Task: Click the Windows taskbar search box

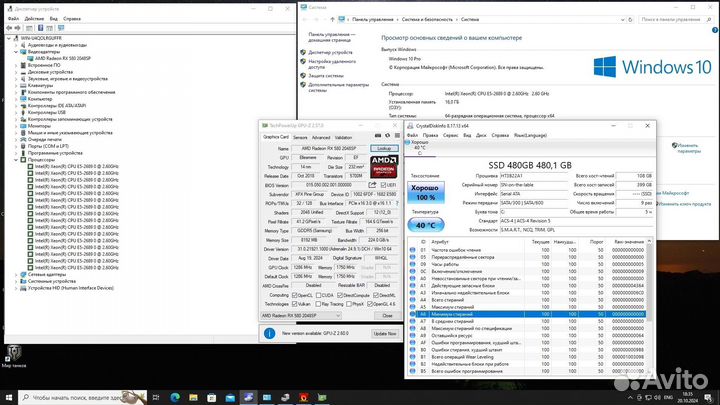Action: coord(83,397)
